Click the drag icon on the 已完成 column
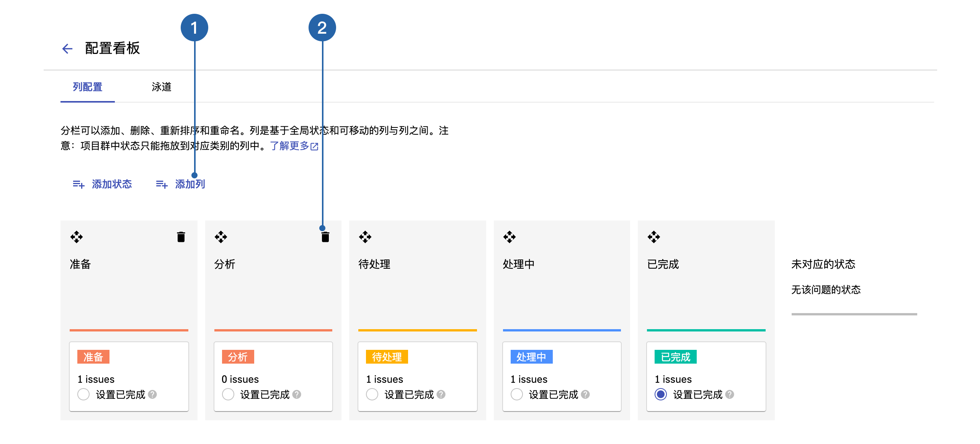980x444 pixels. pos(654,237)
